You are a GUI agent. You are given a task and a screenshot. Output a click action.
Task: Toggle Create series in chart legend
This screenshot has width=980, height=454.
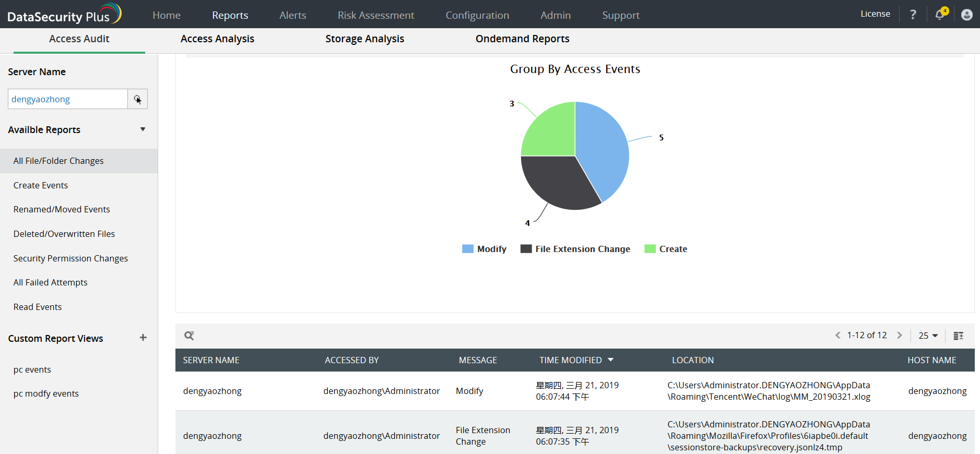coord(666,249)
